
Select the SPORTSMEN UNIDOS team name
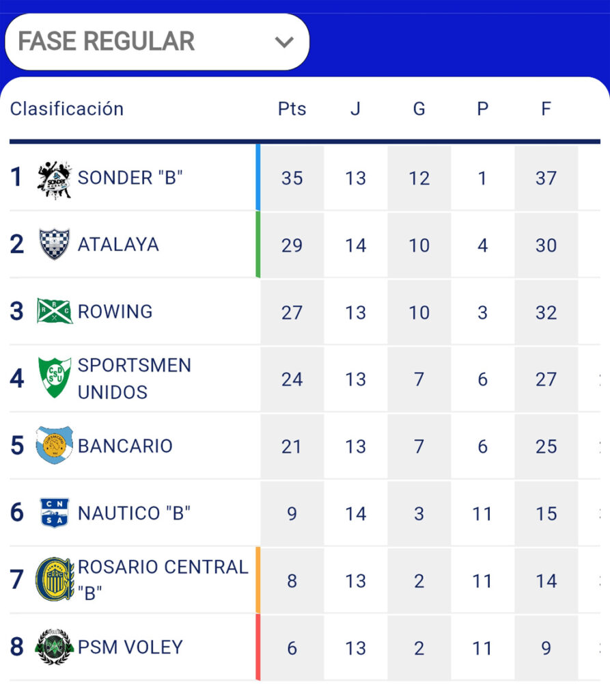[134, 378]
